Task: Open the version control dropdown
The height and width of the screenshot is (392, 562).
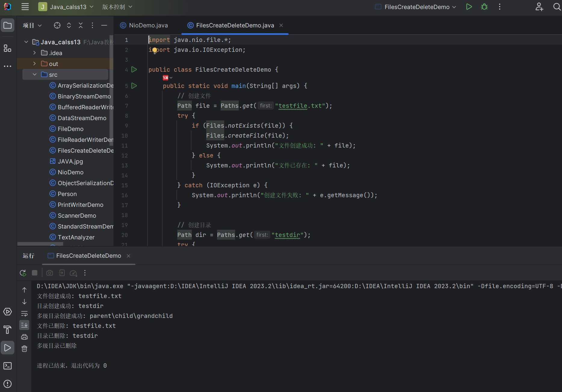Action: pos(117,7)
